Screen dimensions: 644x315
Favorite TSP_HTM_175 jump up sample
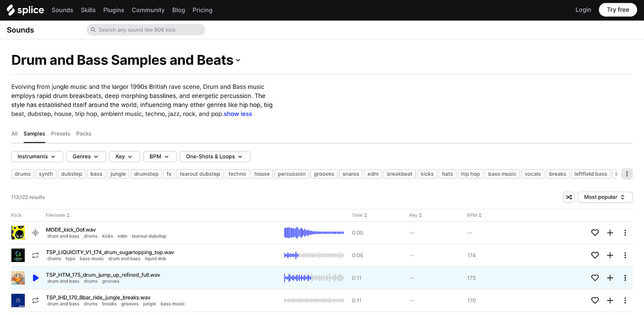click(x=595, y=278)
